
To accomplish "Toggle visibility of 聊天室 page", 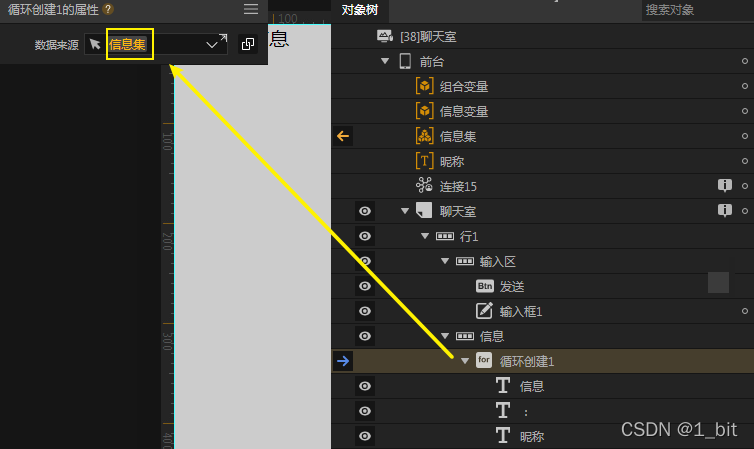I will (x=365, y=211).
